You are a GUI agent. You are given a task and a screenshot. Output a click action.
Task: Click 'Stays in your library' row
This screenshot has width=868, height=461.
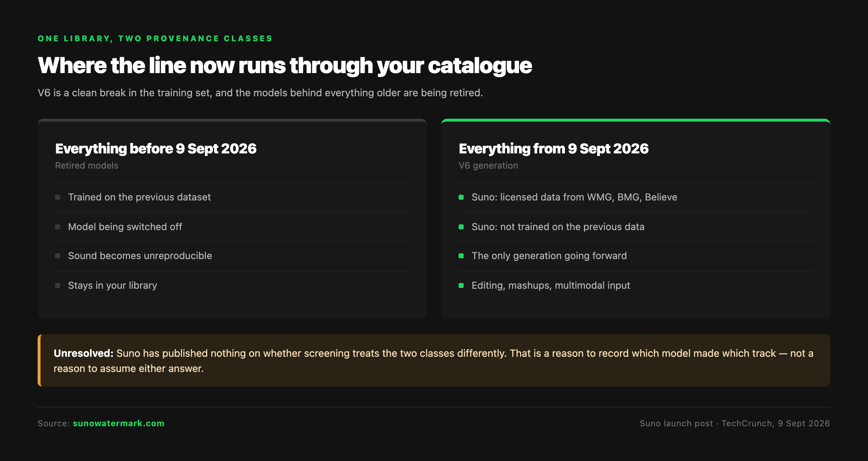click(232, 286)
